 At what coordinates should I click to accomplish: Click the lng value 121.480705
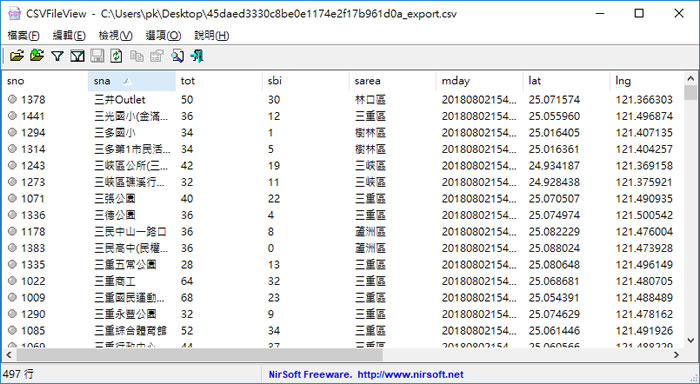(644, 280)
